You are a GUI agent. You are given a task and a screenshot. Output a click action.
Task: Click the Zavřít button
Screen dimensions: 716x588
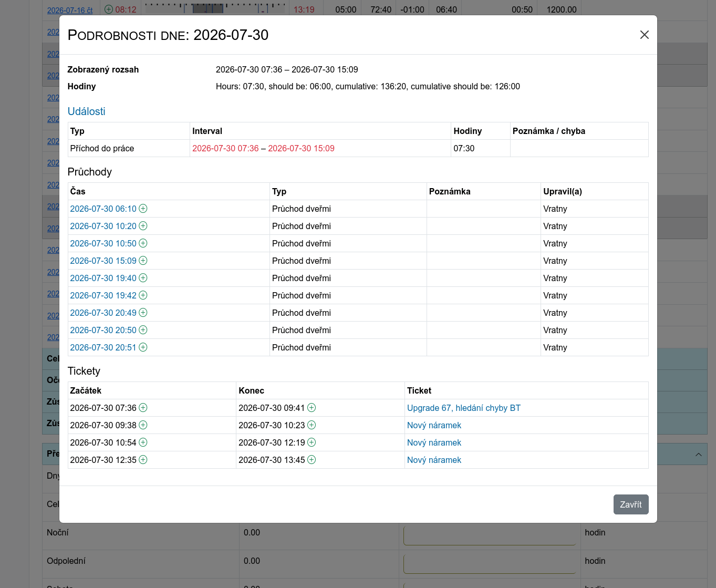click(631, 504)
